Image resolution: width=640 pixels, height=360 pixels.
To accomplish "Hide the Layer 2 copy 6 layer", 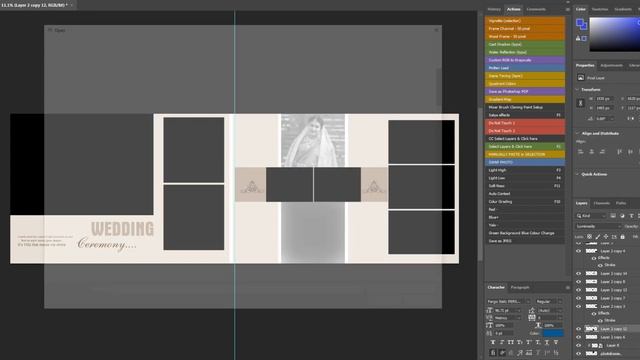I will coord(578,337).
